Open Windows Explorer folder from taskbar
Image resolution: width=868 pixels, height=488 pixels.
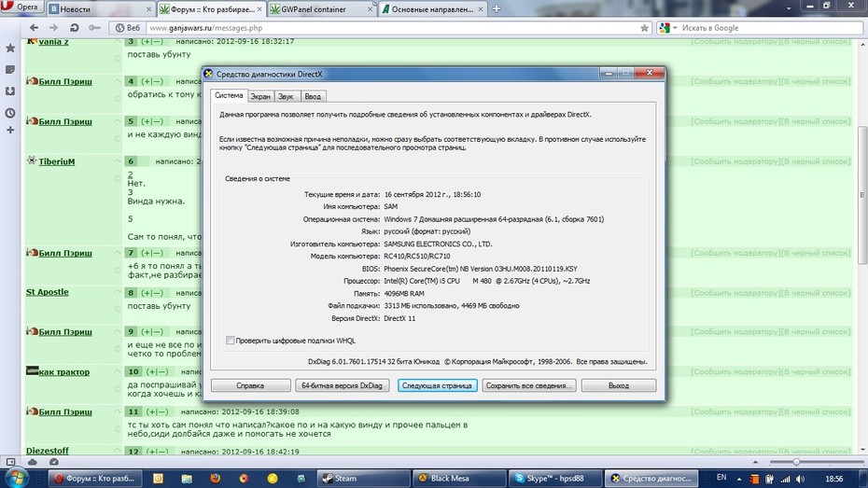pyautogui.click(x=187, y=478)
